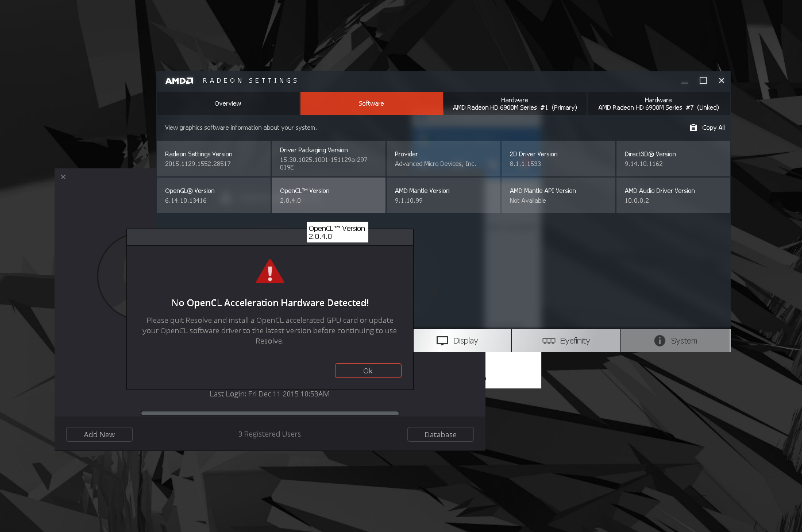Click the OpenCL Version 2.0.4.0 tooltip

point(337,232)
